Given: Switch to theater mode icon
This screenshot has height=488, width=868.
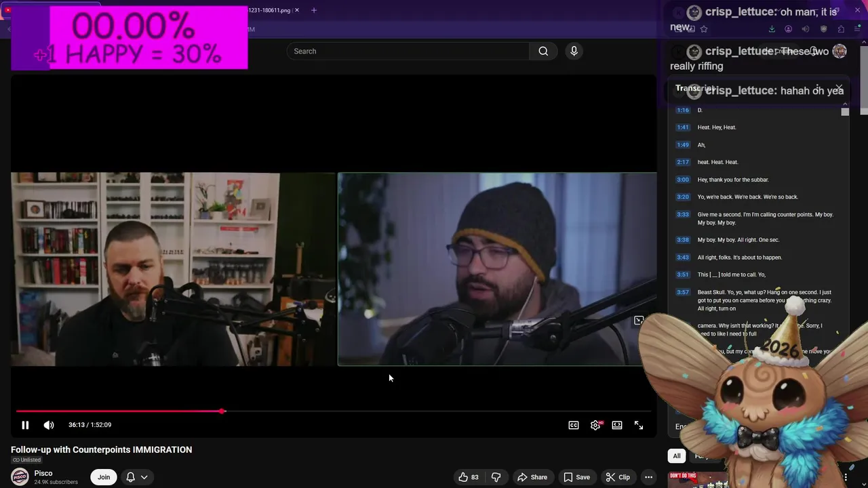Looking at the screenshot, I should [x=617, y=425].
